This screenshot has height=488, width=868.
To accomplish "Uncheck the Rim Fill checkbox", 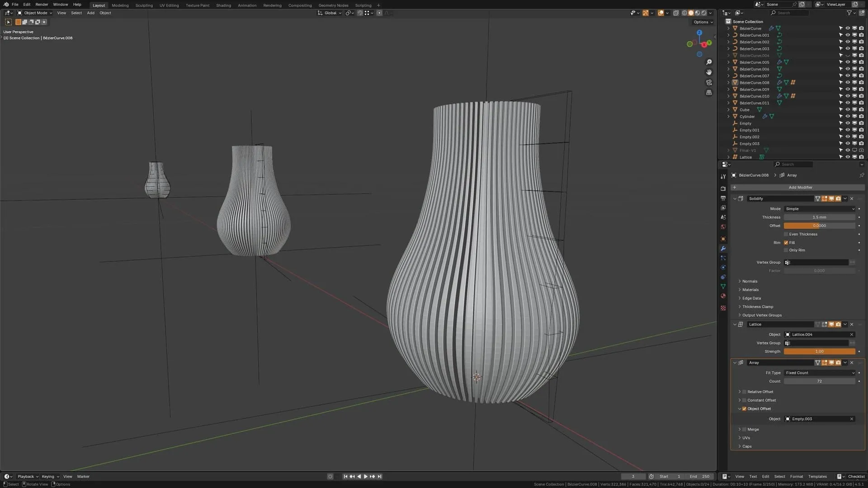I will (786, 243).
